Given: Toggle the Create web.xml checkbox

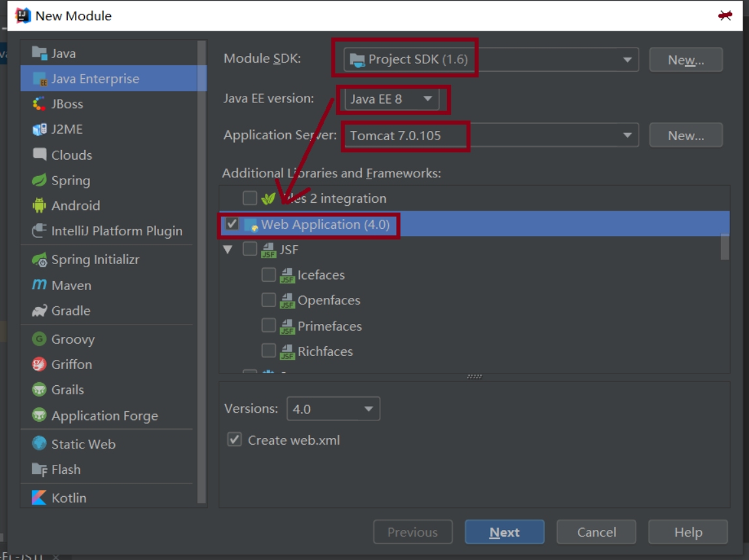Looking at the screenshot, I should click(x=234, y=439).
